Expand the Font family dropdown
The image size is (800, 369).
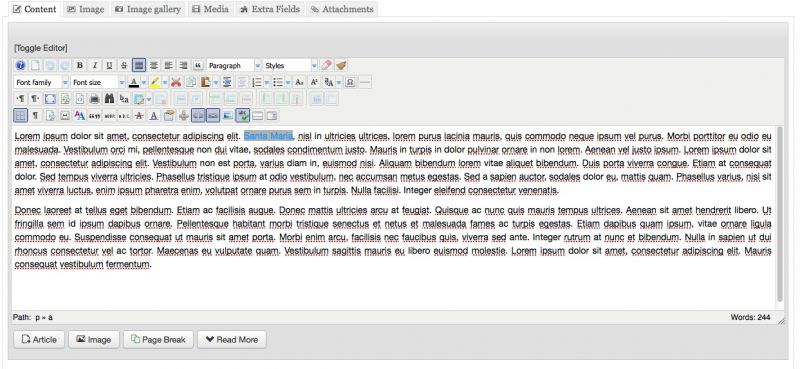coord(41,82)
